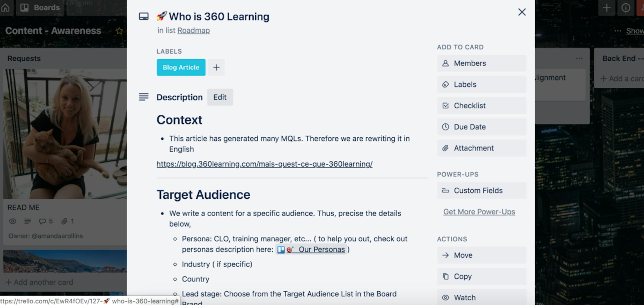Click the Checklist checkbox icon
644x305 pixels.
(445, 106)
